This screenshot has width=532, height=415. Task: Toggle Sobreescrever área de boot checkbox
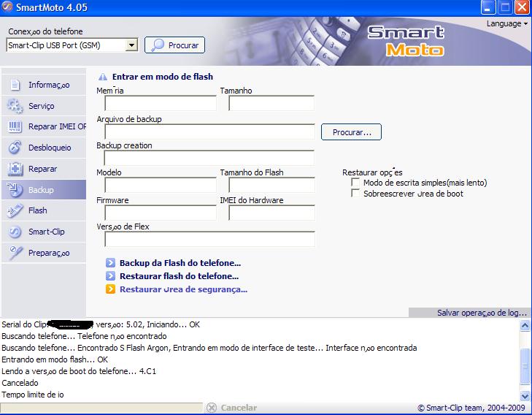click(355, 194)
